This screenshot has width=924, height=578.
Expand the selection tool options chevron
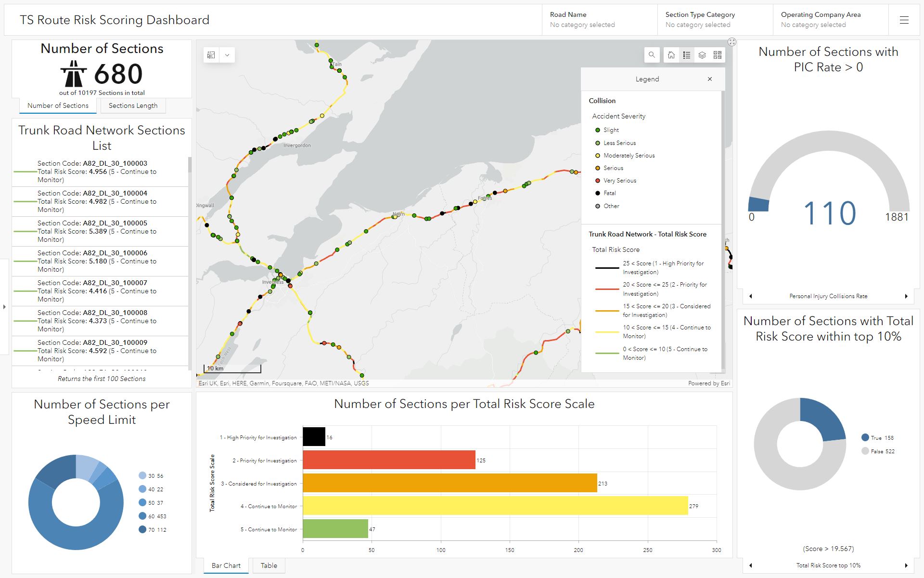227,55
